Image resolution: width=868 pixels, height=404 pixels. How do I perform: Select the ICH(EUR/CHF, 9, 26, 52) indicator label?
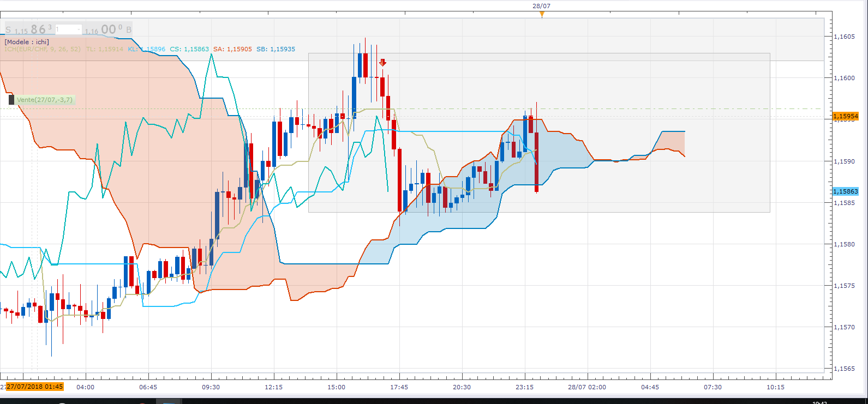tap(43, 49)
